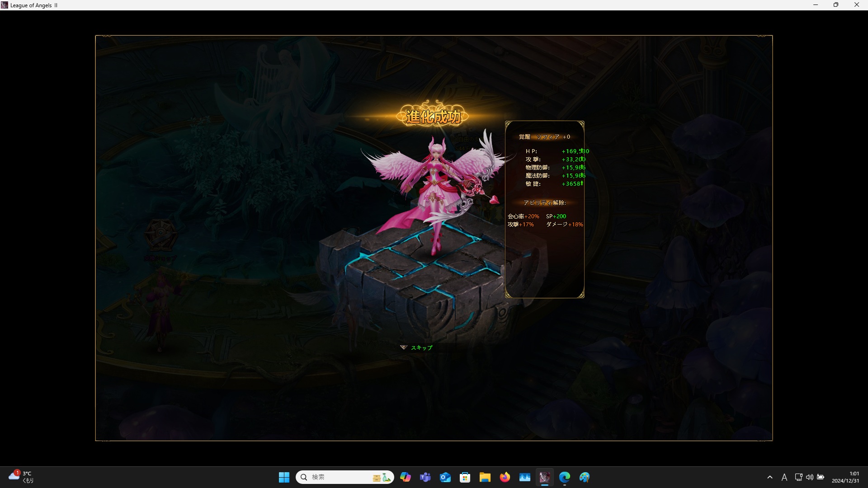Open the Microsoft Store icon
868x488 pixels.
pos(465,477)
